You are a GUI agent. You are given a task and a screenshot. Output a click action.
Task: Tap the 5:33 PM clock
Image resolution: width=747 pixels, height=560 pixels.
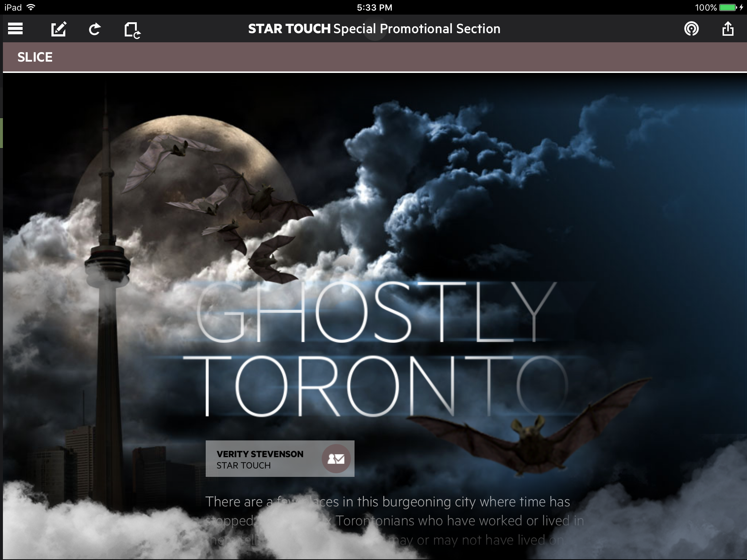pos(374,7)
